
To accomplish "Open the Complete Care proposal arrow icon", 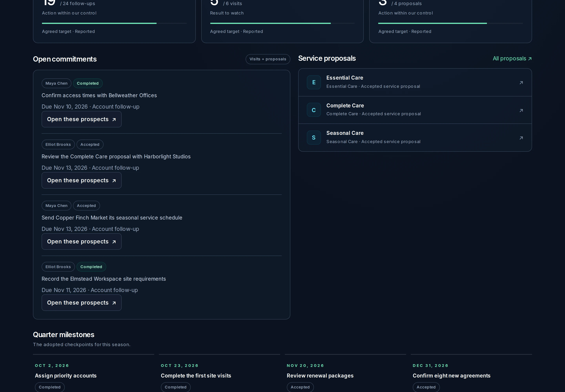I will (x=521, y=110).
